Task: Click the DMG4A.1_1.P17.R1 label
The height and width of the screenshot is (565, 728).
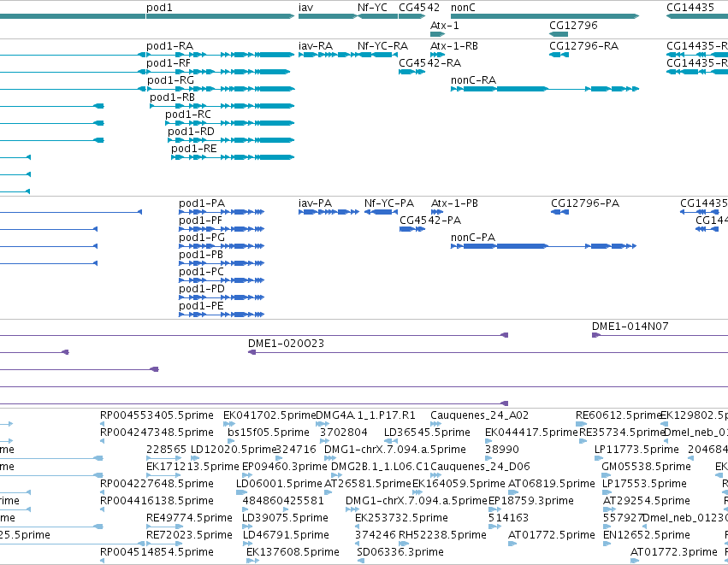Action: [x=365, y=415]
